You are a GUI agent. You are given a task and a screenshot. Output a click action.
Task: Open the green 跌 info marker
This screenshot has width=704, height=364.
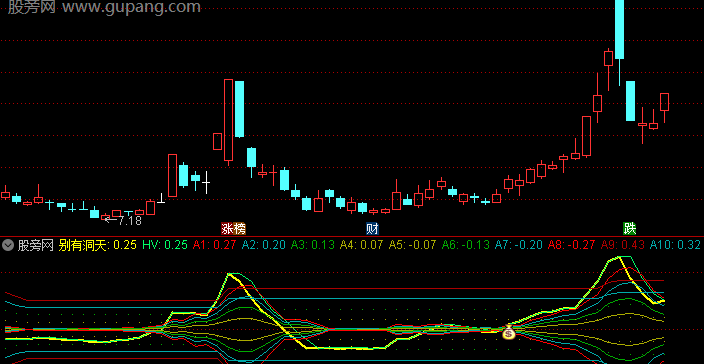click(x=629, y=229)
